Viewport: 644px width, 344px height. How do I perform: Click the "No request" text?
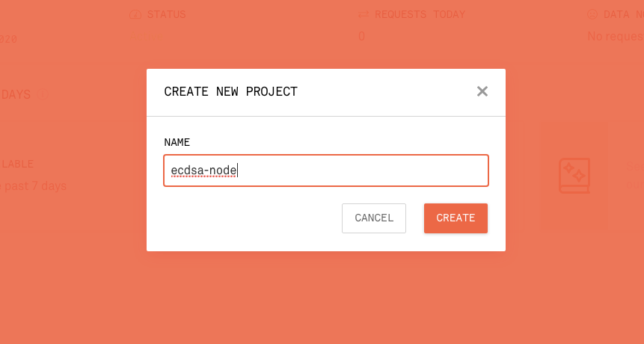click(x=616, y=37)
